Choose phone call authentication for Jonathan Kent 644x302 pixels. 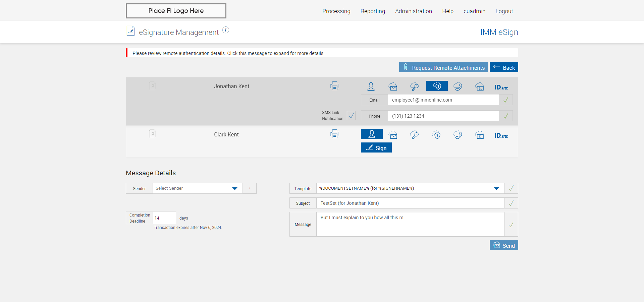pos(458,86)
